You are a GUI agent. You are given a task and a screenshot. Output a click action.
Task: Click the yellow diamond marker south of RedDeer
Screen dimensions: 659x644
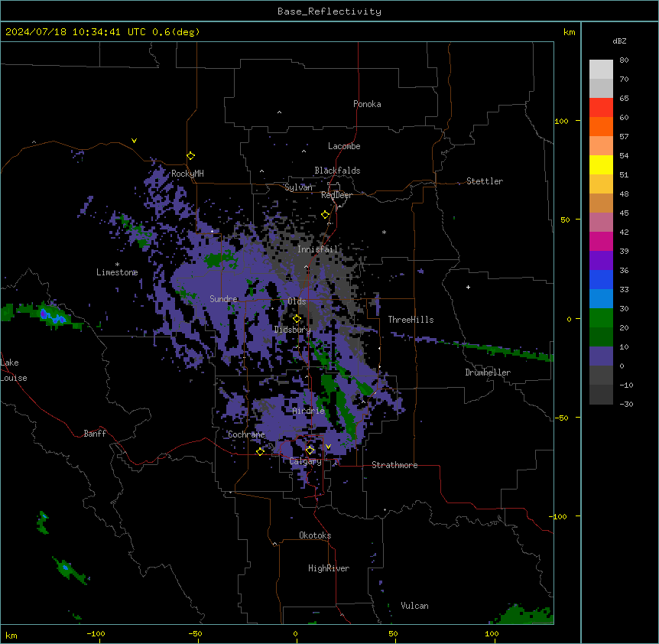[x=325, y=215]
